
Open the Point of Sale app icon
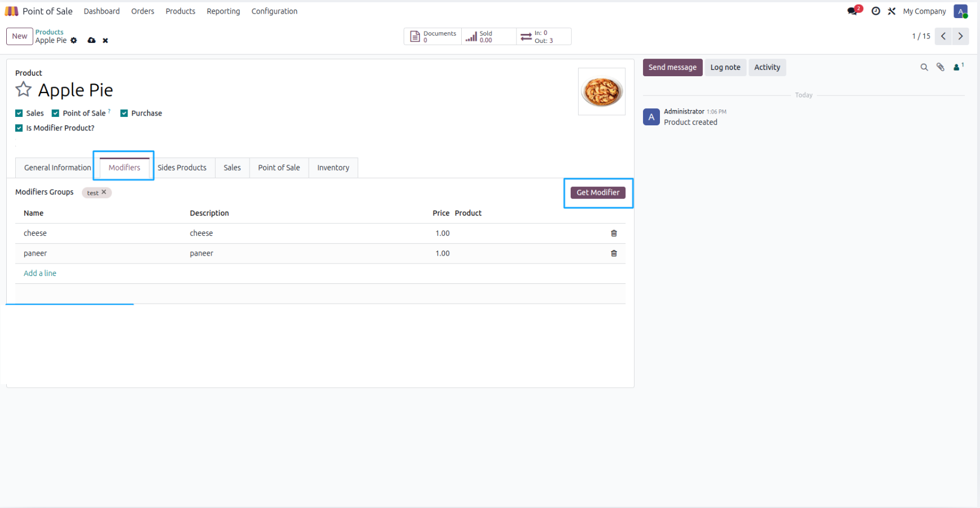coord(11,11)
